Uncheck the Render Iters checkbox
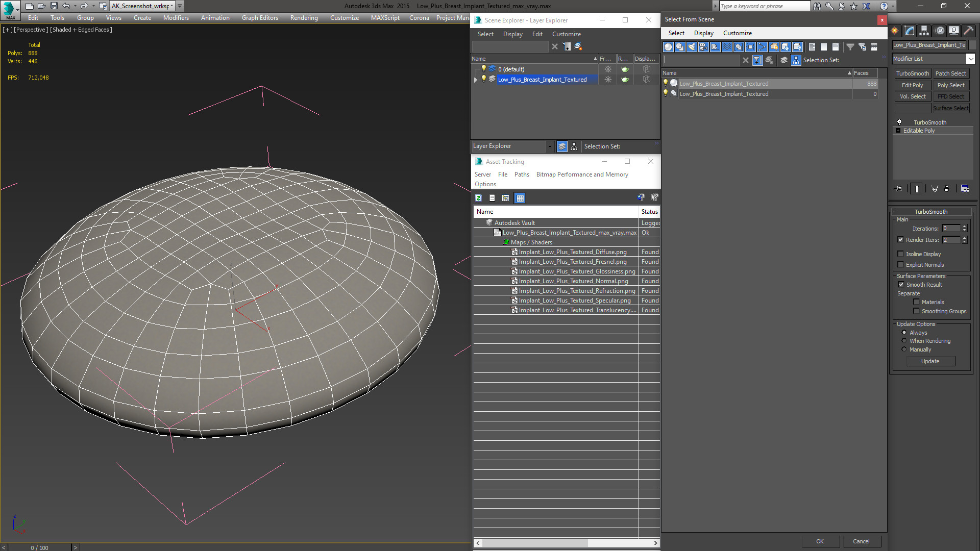Screen dimensions: 980x551 click(901, 240)
